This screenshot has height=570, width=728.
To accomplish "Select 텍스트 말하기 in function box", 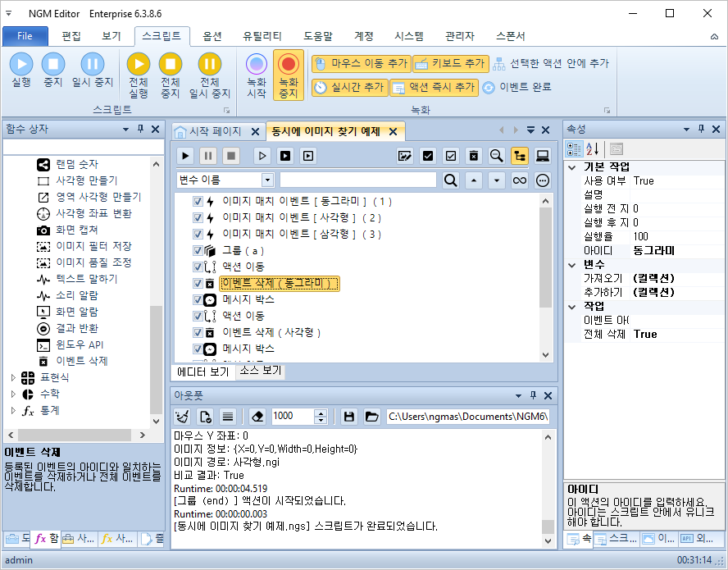I will click(x=86, y=279).
